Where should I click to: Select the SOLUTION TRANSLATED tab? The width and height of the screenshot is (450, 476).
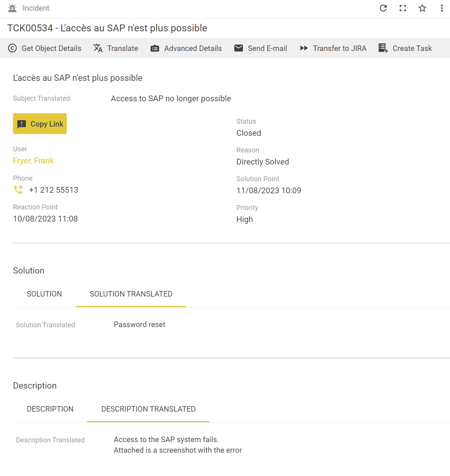click(131, 294)
